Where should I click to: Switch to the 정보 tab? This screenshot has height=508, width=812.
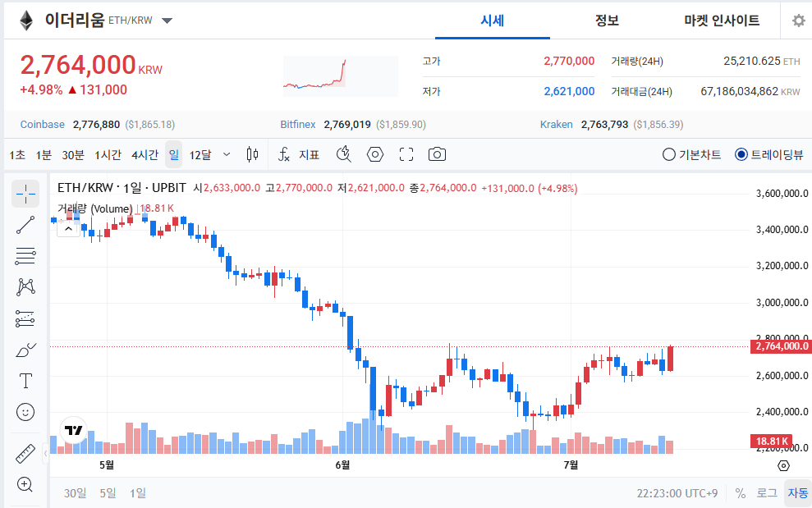tap(607, 21)
